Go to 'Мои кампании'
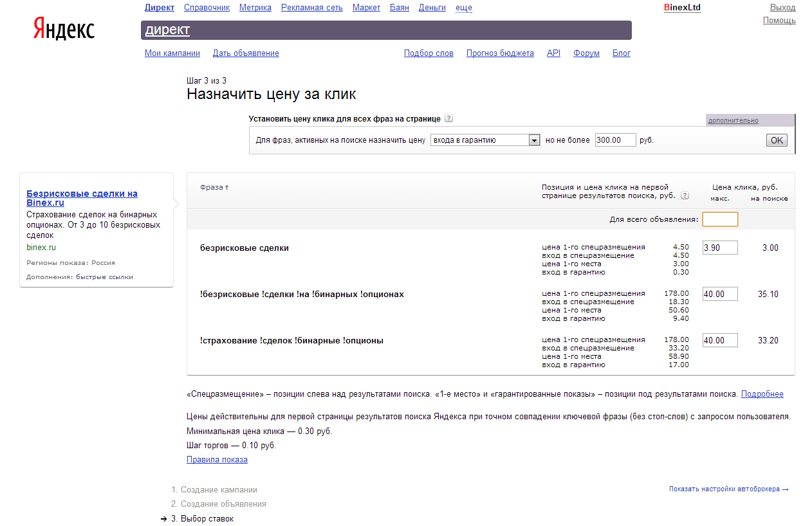 [x=172, y=53]
